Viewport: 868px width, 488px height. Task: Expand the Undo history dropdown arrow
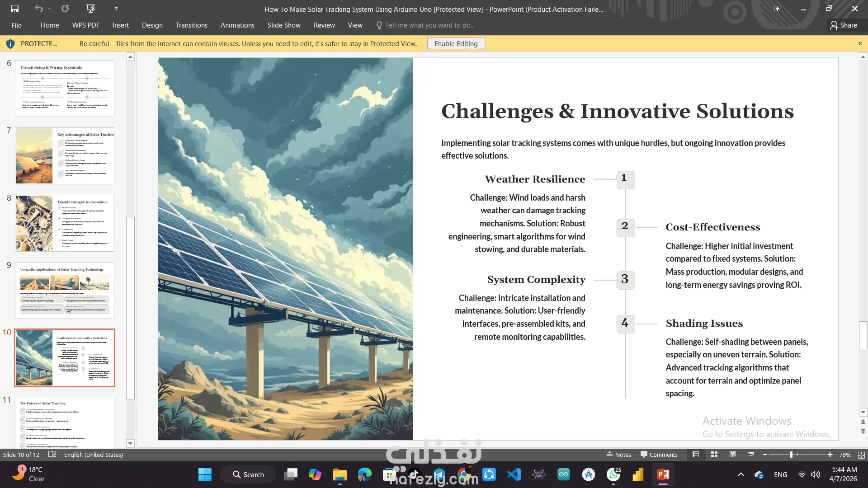[49, 9]
